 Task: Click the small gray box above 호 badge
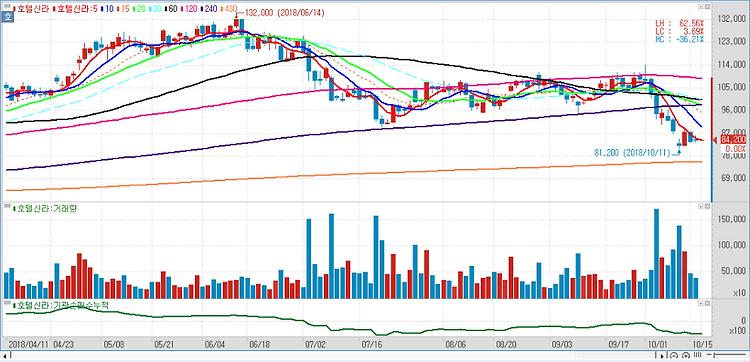(7, 6)
